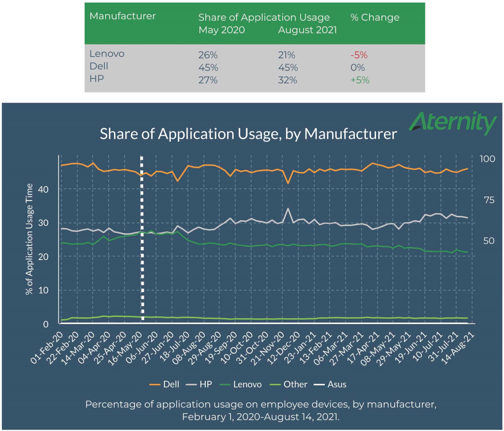Image resolution: width=504 pixels, height=431 pixels.
Task: Click the "August 2021" column subheader
Action: [307, 30]
